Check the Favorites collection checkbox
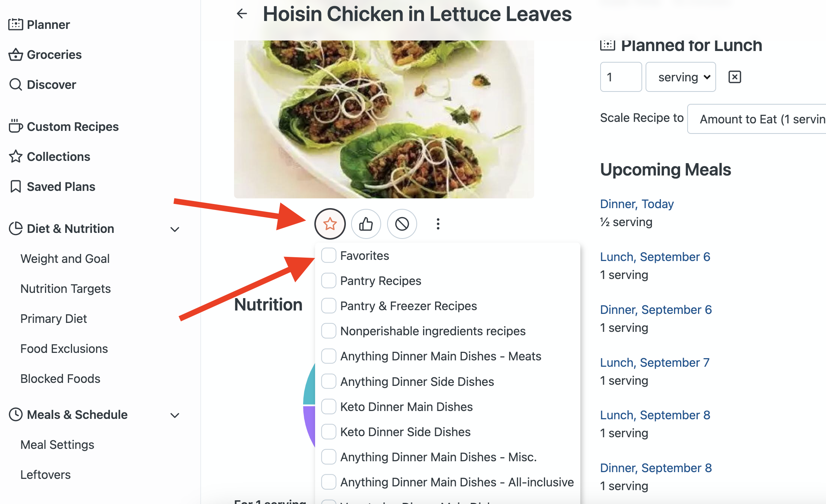This screenshot has width=826, height=504. [329, 255]
